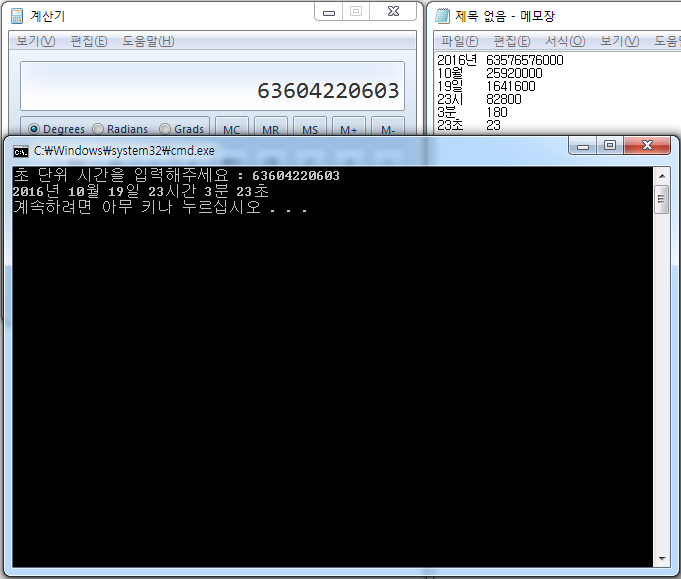The width and height of the screenshot is (681, 579).
Task: Open the 편집(E) menu in Notepad
Action: tap(512, 41)
